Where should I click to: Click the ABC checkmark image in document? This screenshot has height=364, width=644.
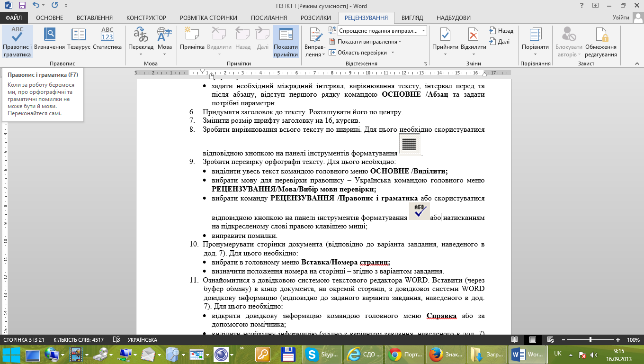click(420, 211)
